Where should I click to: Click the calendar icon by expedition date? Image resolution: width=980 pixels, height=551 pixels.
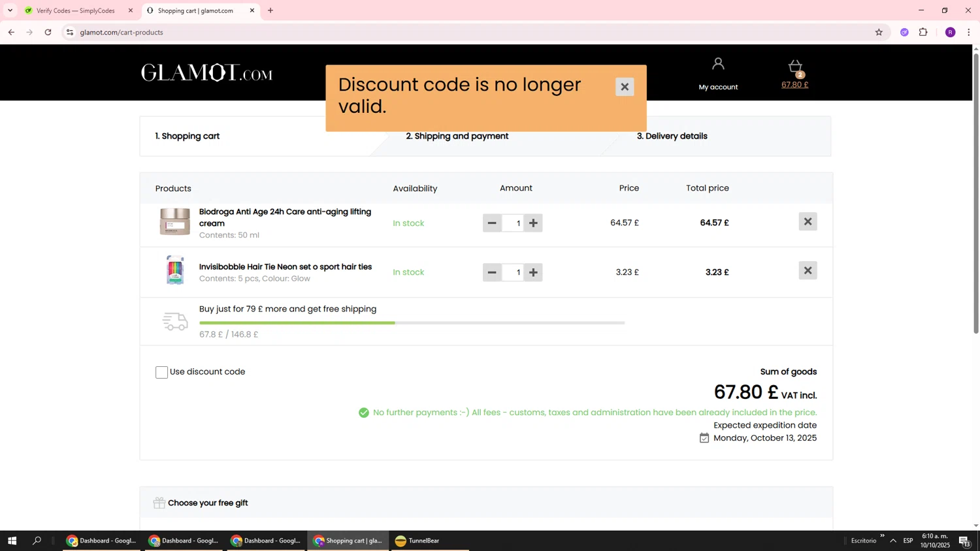(704, 438)
